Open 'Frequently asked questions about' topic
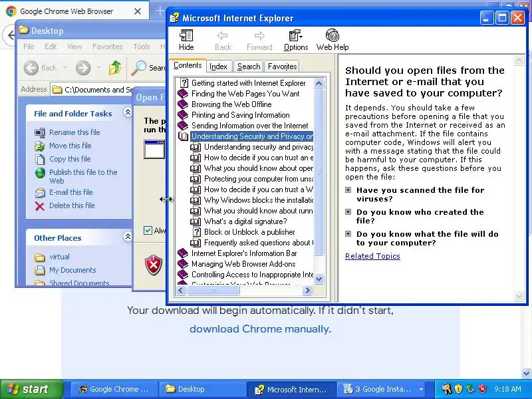The height and width of the screenshot is (399, 532). pyautogui.click(x=258, y=243)
